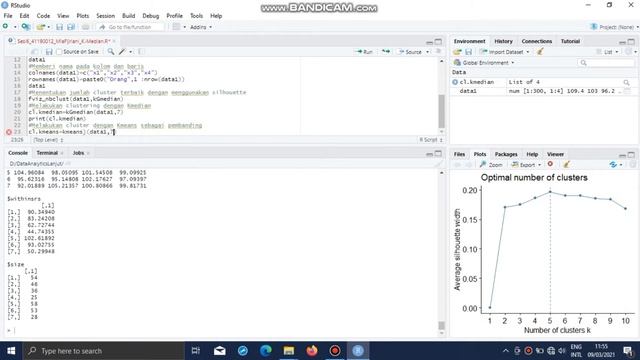640x360 pixels.
Task: Click error marker on line 23
Action: point(9,132)
